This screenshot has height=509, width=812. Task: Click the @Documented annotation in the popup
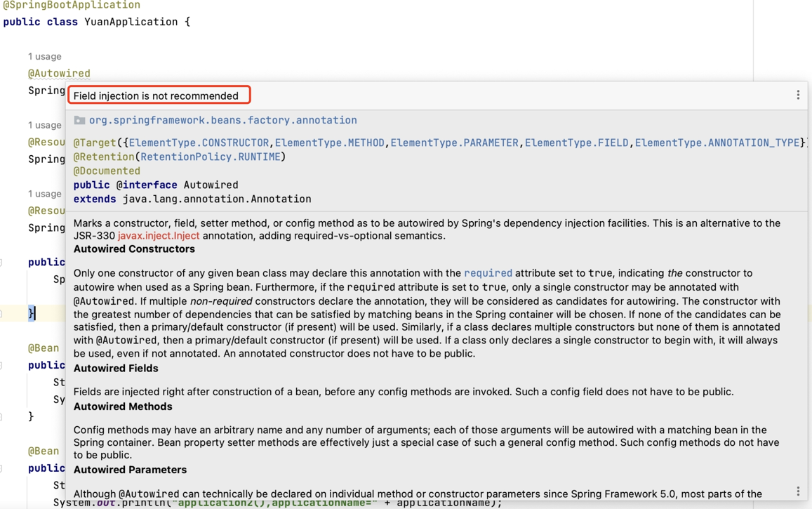[107, 171]
